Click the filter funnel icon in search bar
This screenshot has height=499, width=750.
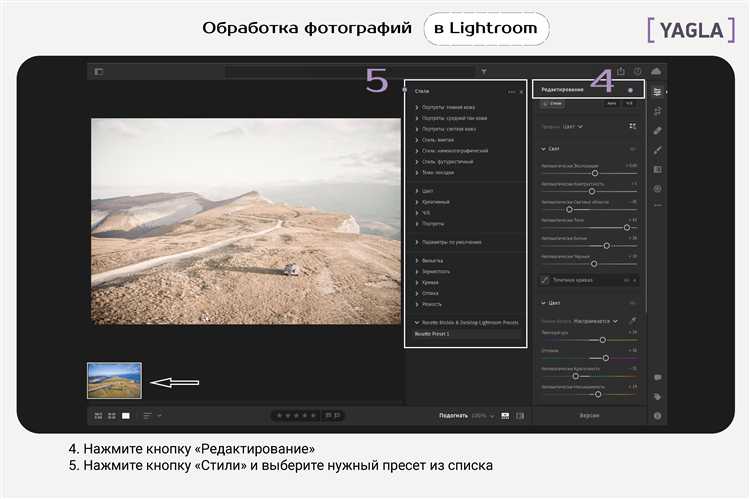click(x=484, y=71)
